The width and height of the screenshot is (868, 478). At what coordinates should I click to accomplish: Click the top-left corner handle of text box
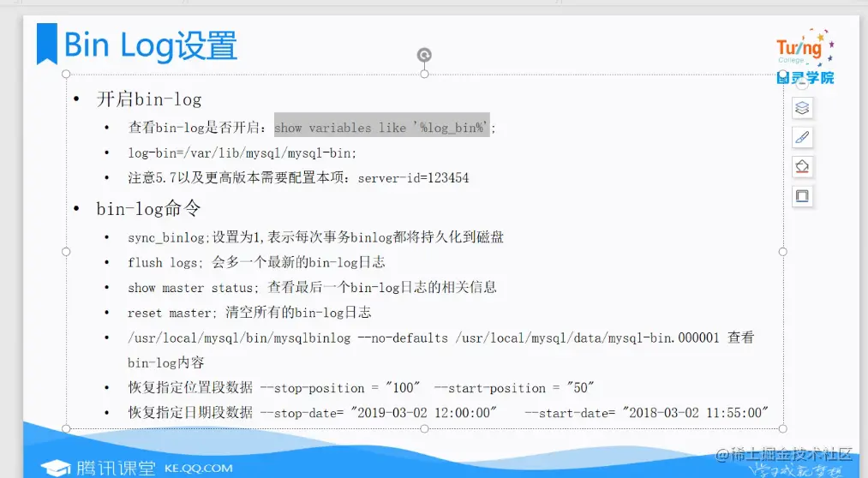(x=66, y=75)
